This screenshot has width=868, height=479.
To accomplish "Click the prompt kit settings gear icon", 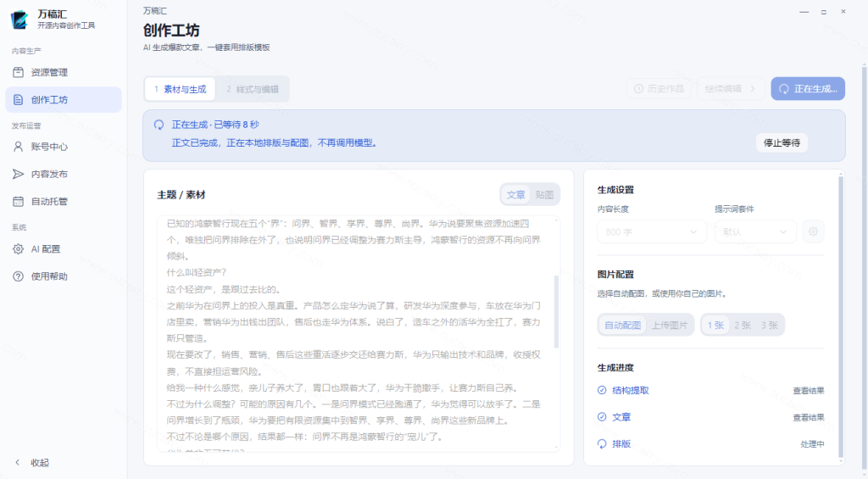I will pyautogui.click(x=813, y=232).
